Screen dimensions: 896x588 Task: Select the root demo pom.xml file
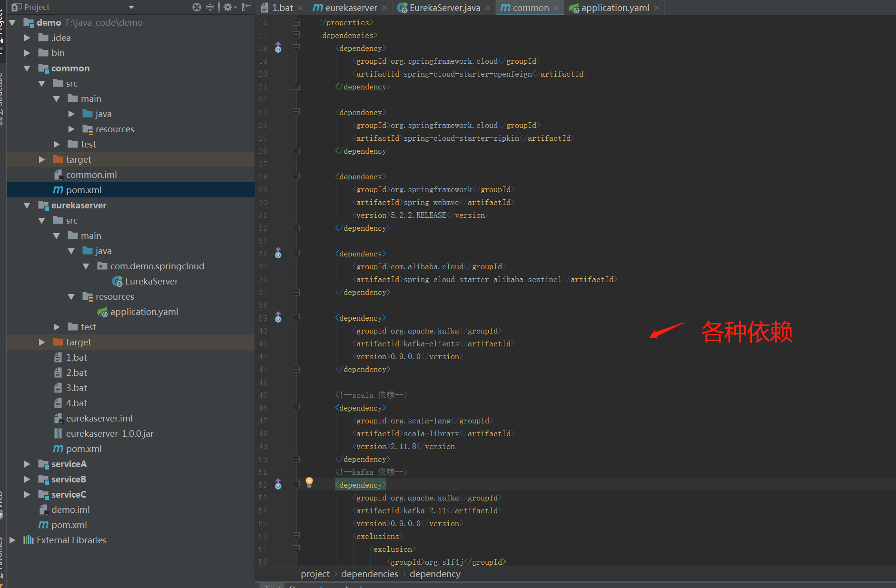tap(63, 525)
